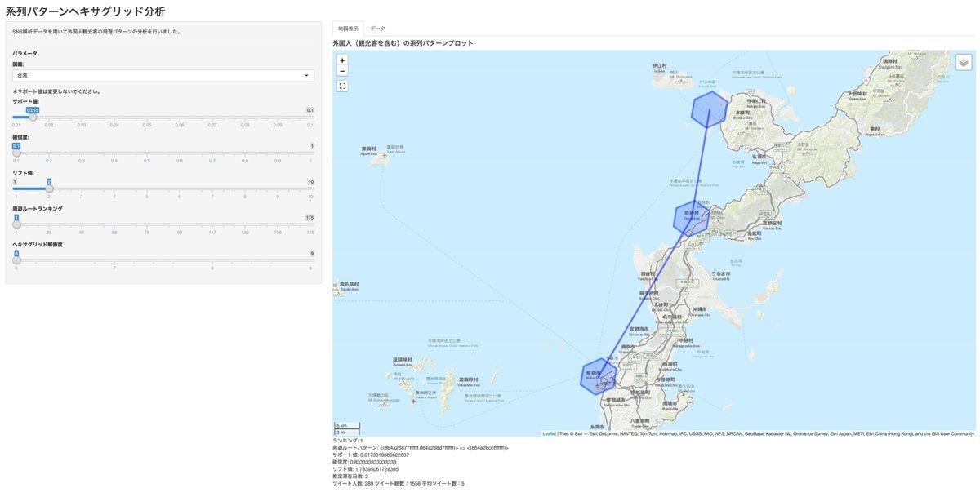Set ヘキサグリッド解像度 slider to 8

(x=212, y=260)
